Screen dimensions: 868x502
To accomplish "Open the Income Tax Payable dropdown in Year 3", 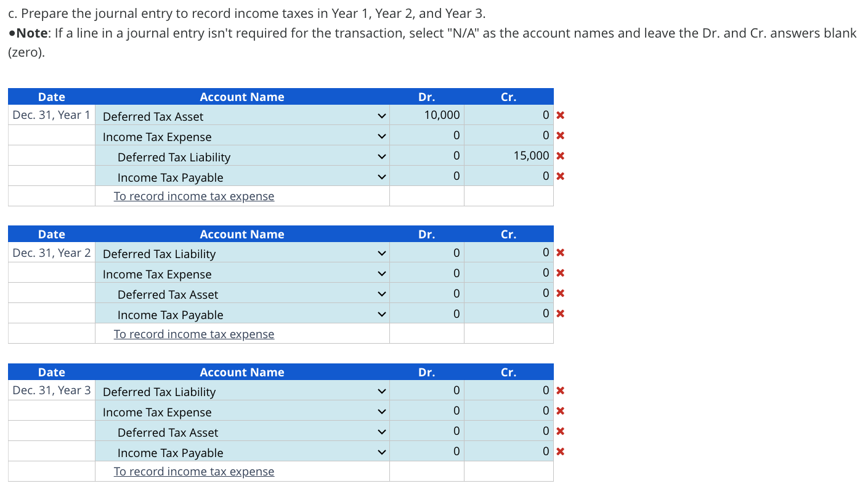I will 381,451.
